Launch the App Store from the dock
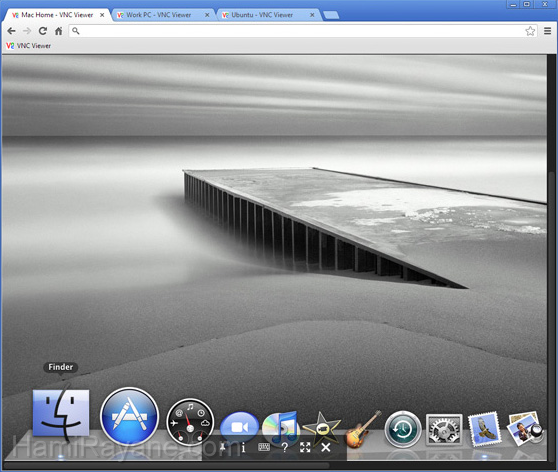Viewport: 558px width, 472px height. click(129, 416)
